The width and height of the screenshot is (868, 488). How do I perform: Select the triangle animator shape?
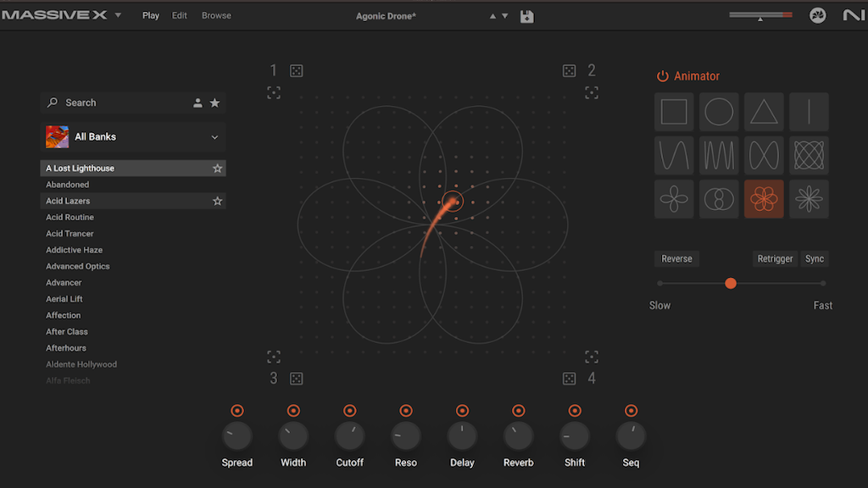coord(764,111)
